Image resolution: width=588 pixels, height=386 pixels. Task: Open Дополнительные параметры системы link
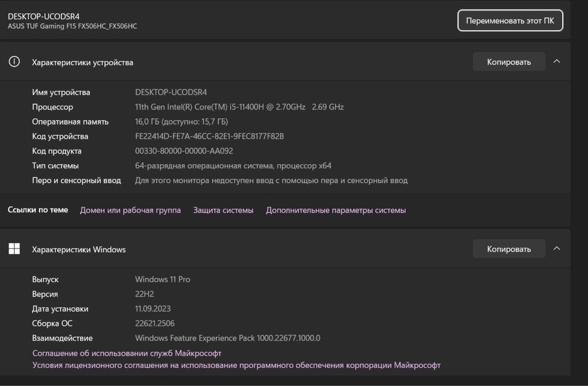[336, 210]
